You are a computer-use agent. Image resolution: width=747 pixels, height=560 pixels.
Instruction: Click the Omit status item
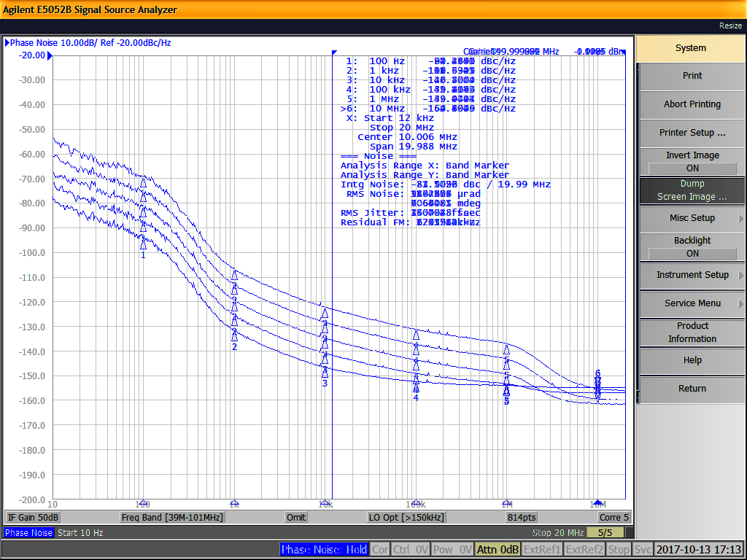pos(295,516)
